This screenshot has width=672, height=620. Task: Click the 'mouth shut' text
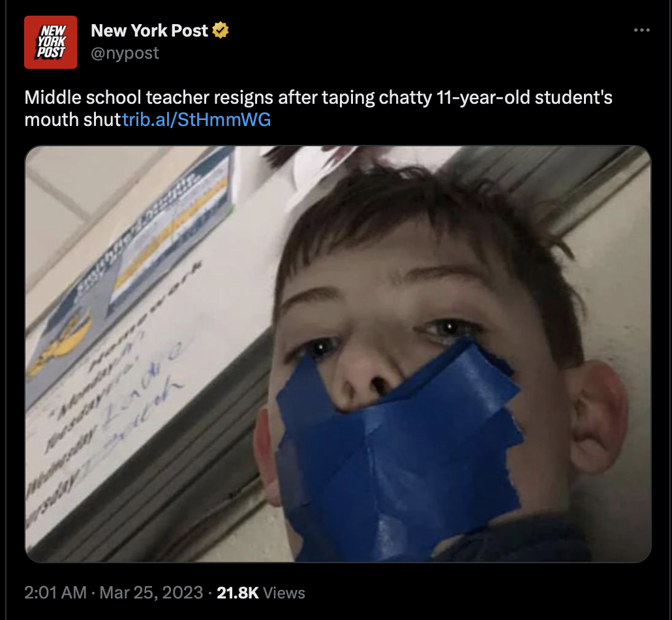pyautogui.click(x=73, y=119)
